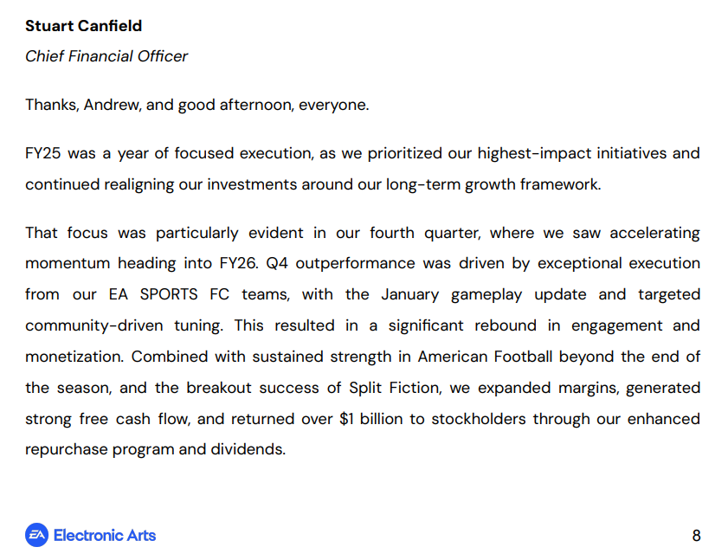The width and height of the screenshot is (728, 560).
Task: Click the word dividends
Action: 248,449
